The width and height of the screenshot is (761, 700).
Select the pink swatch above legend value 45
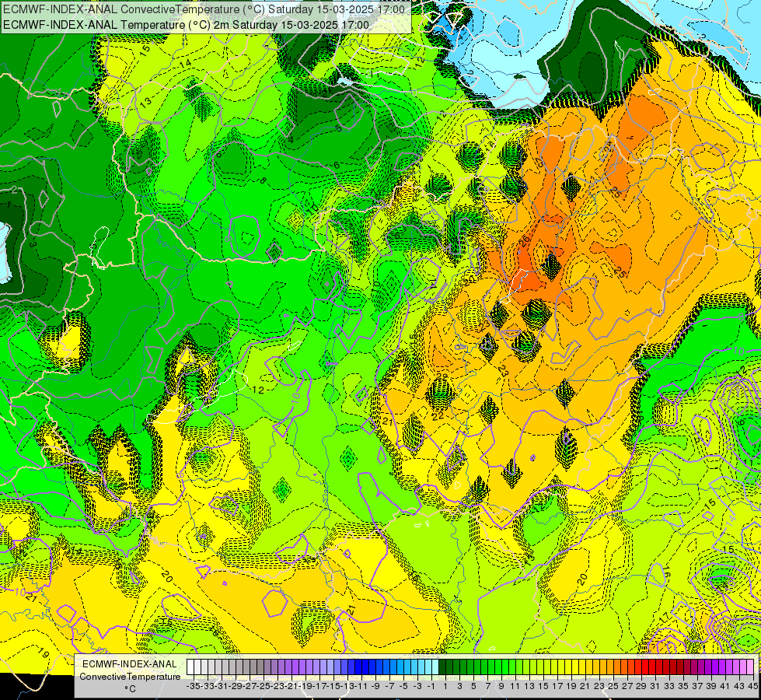750,667
